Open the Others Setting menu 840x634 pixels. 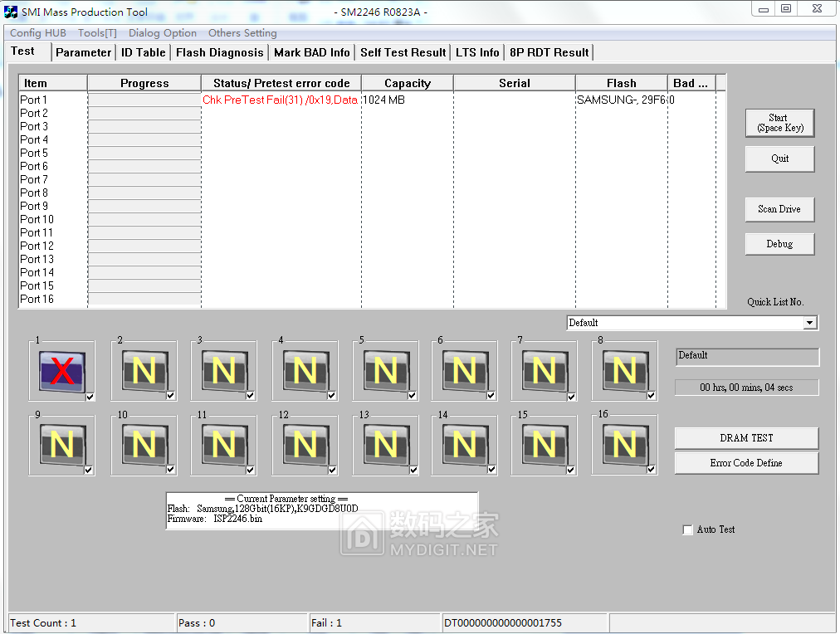[242, 33]
